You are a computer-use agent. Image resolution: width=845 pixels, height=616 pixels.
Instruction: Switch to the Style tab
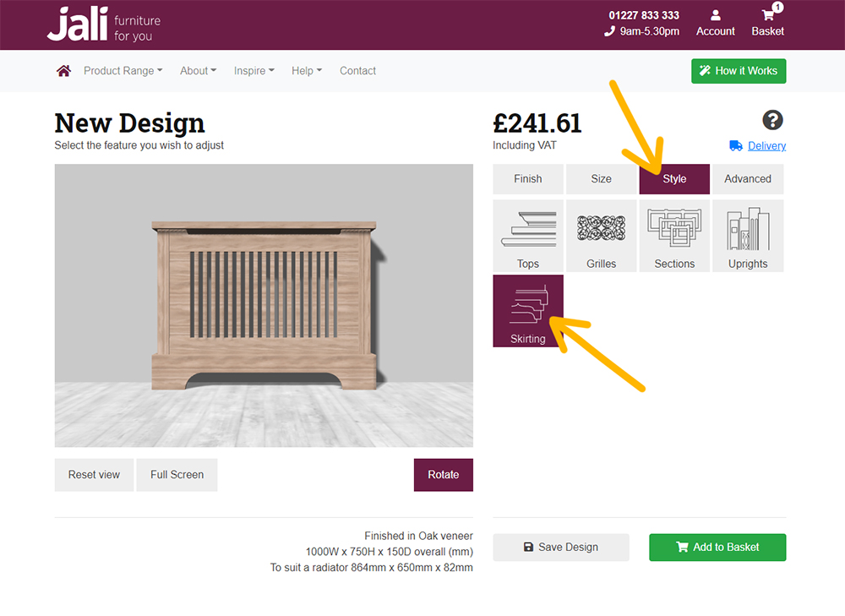click(674, 179)
